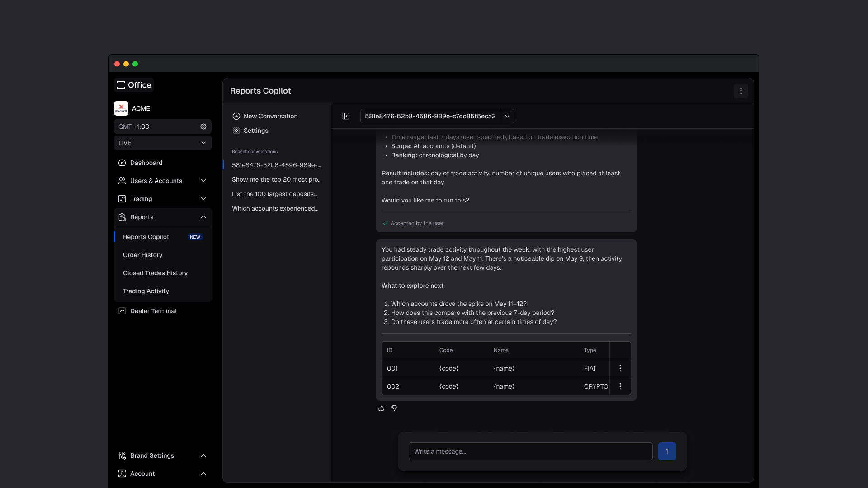Open the LIVE environment dropdown
Viewport: 868px width, 488px height.
163,143
